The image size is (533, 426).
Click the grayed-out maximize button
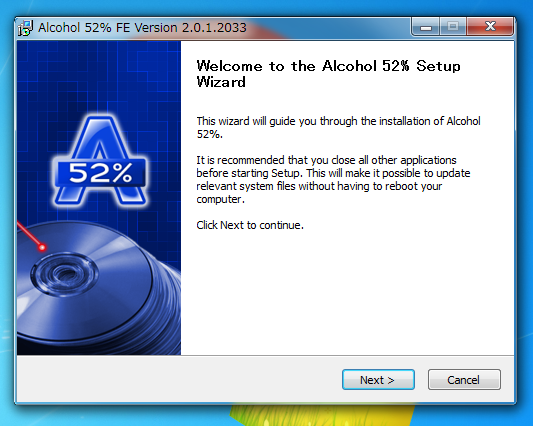pos(453,27)
